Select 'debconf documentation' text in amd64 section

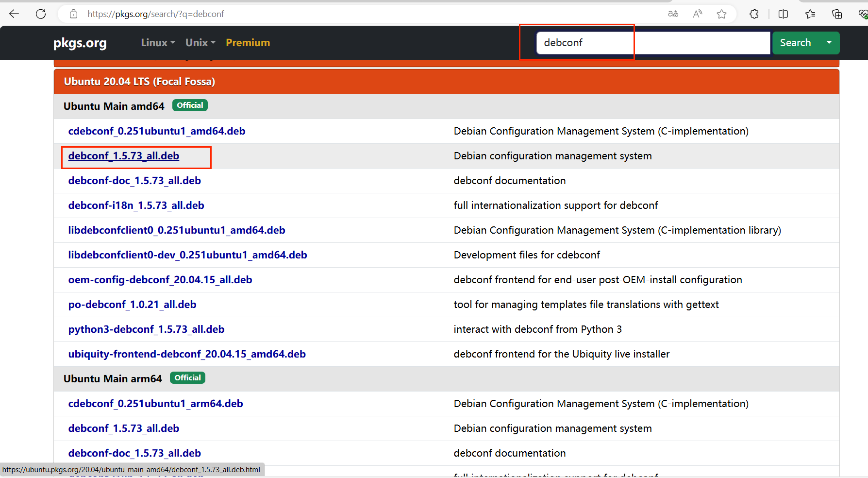point(510,181)
